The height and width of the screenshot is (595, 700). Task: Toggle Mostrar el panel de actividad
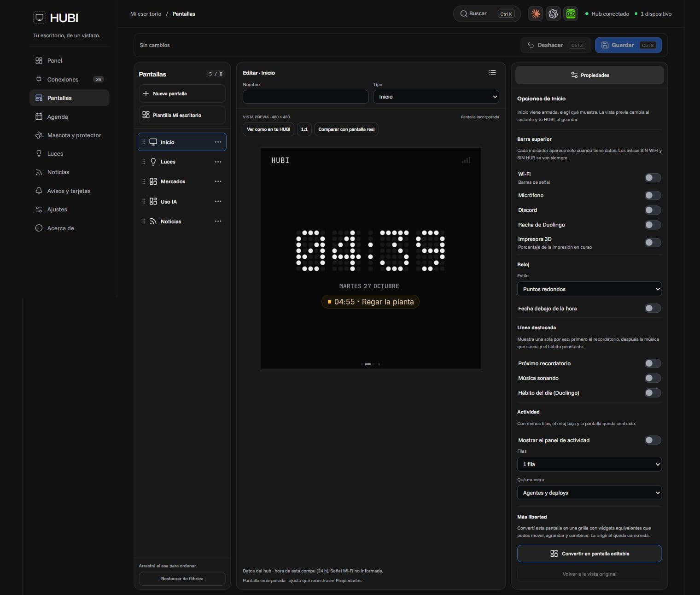[653, 440]
